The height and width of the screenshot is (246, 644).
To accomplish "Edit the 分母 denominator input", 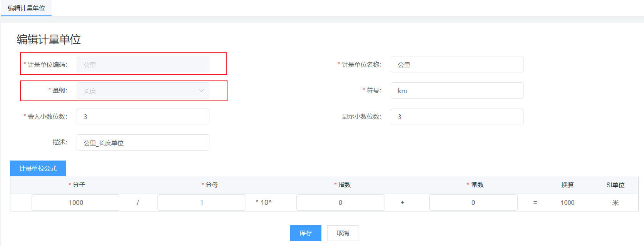I will point(201,202).
